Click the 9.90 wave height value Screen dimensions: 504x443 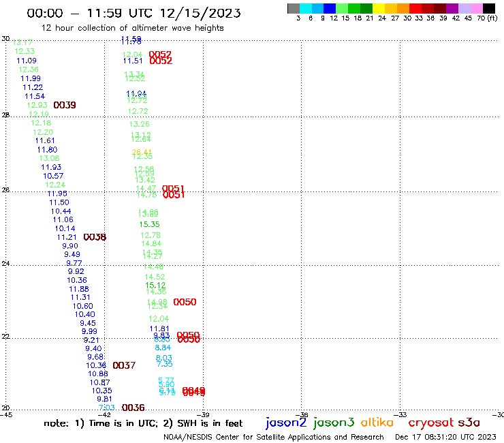point(70,246)
